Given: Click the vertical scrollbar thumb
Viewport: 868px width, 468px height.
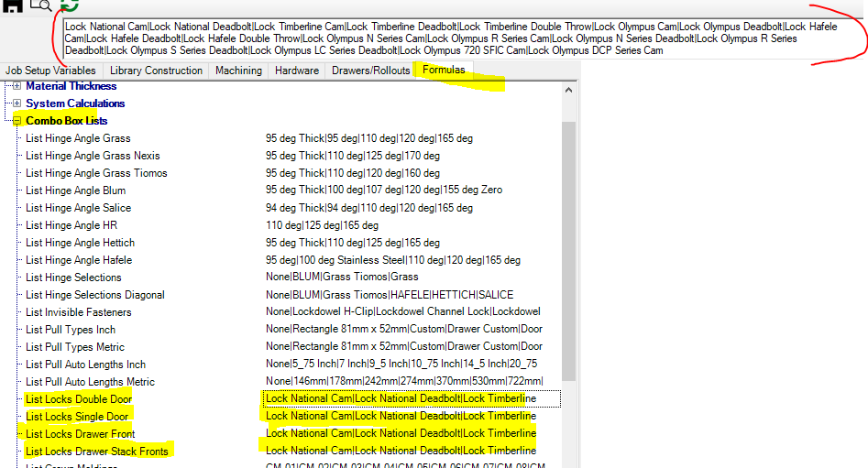Looking at the screenshot, I should (568, 252).
